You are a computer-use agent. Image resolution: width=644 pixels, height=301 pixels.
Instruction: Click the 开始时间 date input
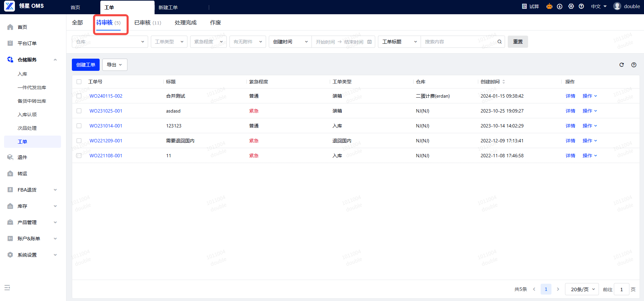[x=325, y=42]
